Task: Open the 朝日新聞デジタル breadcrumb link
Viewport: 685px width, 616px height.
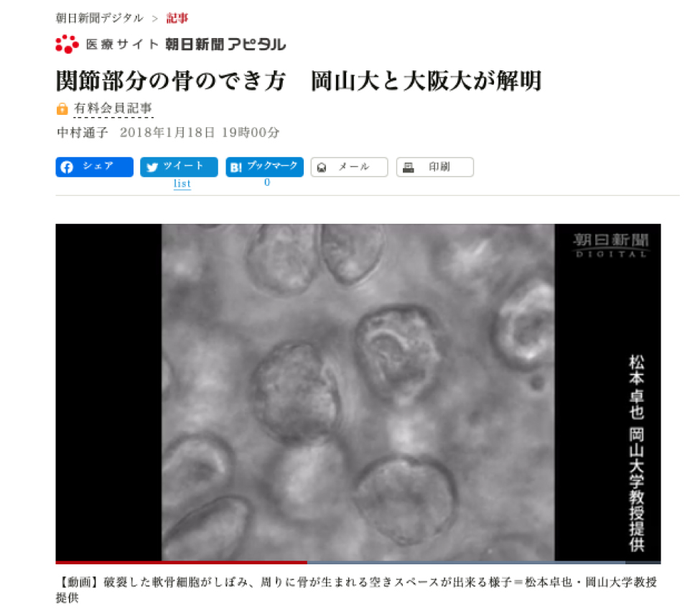Action: 100,18
